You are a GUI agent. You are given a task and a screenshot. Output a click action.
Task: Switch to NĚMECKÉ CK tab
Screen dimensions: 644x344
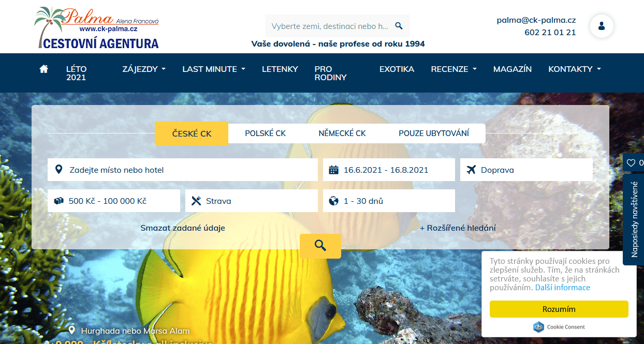tap(342, 133)
